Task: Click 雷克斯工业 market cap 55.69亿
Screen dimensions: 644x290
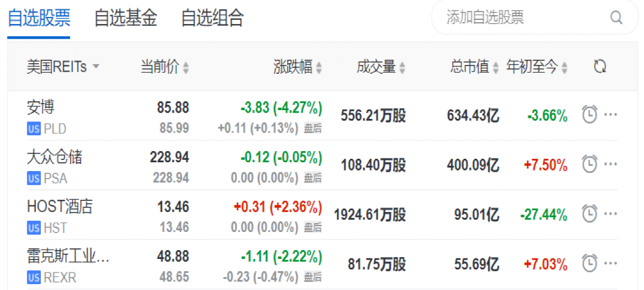Action: [477, 265]
